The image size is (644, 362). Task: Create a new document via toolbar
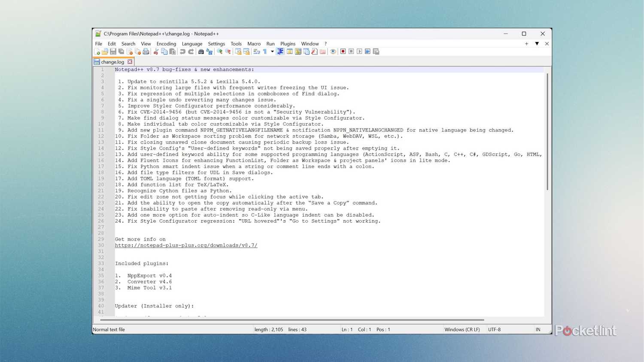pyautogui.click(x=97, y=51)
